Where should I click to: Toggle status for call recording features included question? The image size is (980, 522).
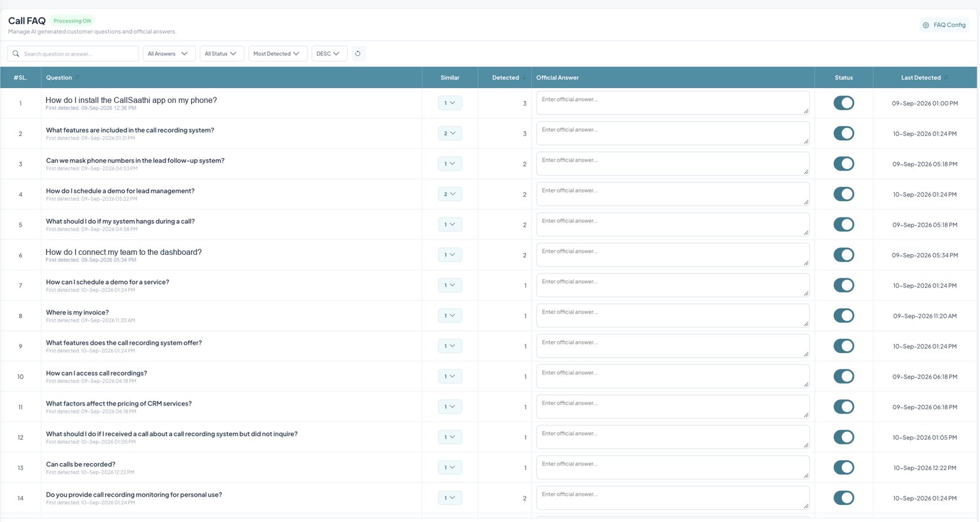point(843,134)
